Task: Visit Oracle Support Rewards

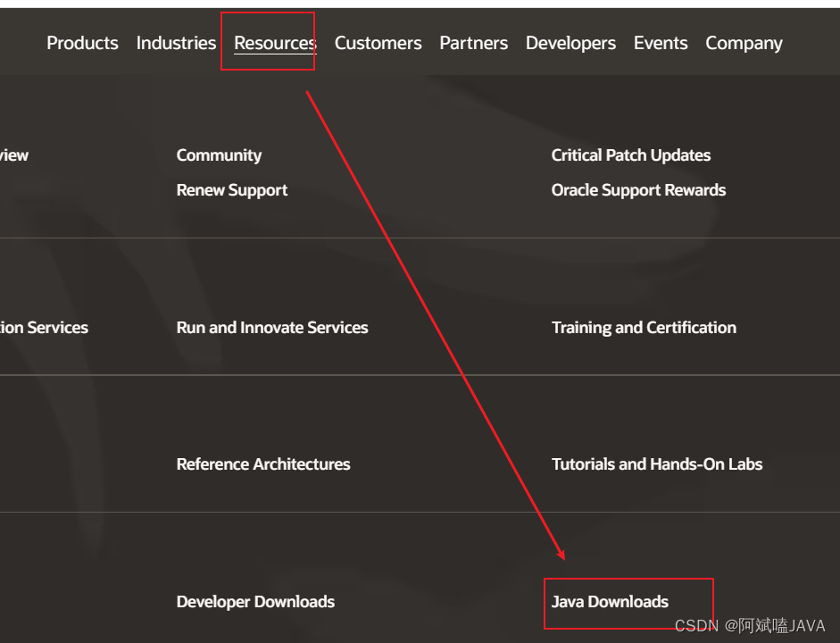Action: click(638, 190)
